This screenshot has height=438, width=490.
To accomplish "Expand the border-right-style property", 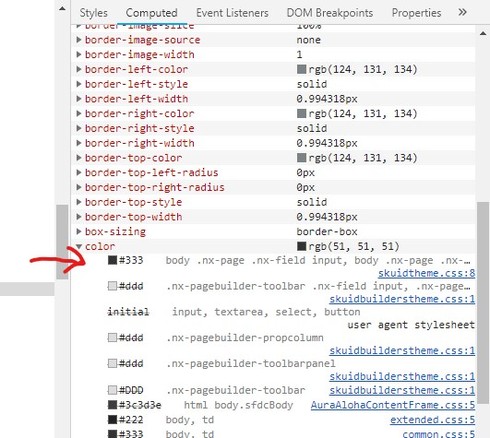I will pyautogui.click(x=79, y=128).
